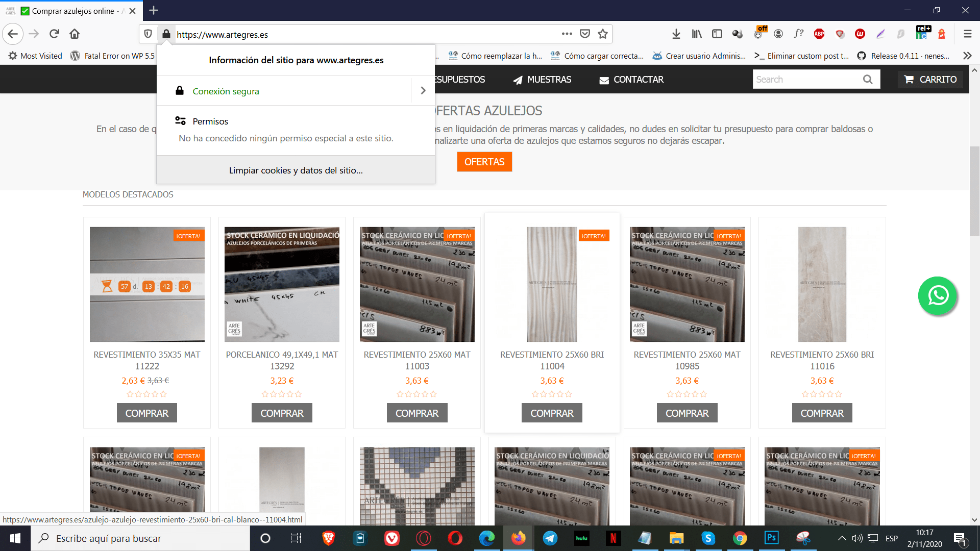Viewport: 980px width, 551px height.
Task: Open Task View in the taskbar
Action: tap(296, 538)
